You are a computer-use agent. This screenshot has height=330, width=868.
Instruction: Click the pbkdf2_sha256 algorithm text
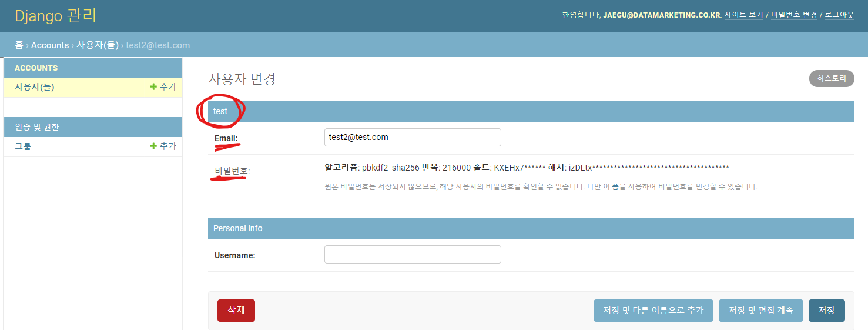click(x=391, y=168)
